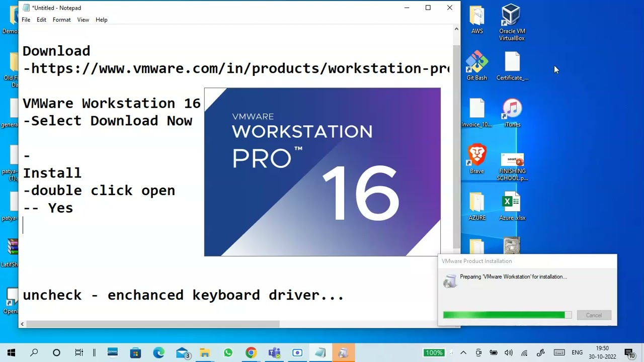Close the Untitled Notepad window
The image size is (644, 362).
pyautogui.click(x=450, y=8)
